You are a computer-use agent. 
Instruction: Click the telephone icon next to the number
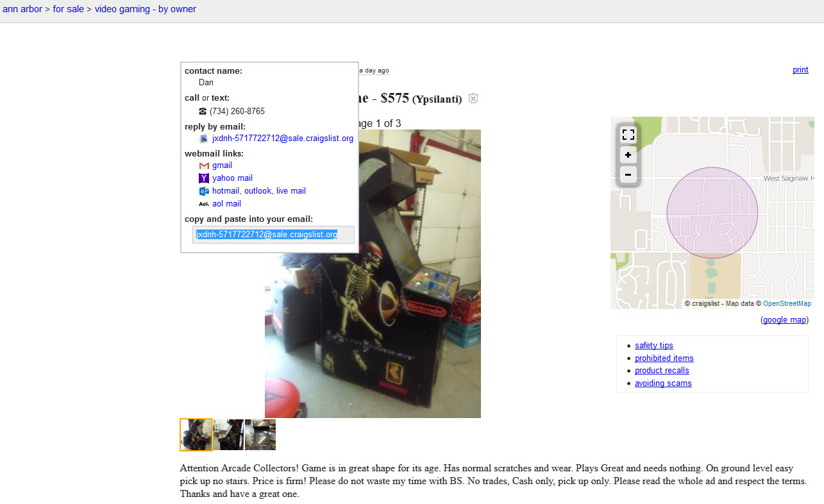pos(203,111)
